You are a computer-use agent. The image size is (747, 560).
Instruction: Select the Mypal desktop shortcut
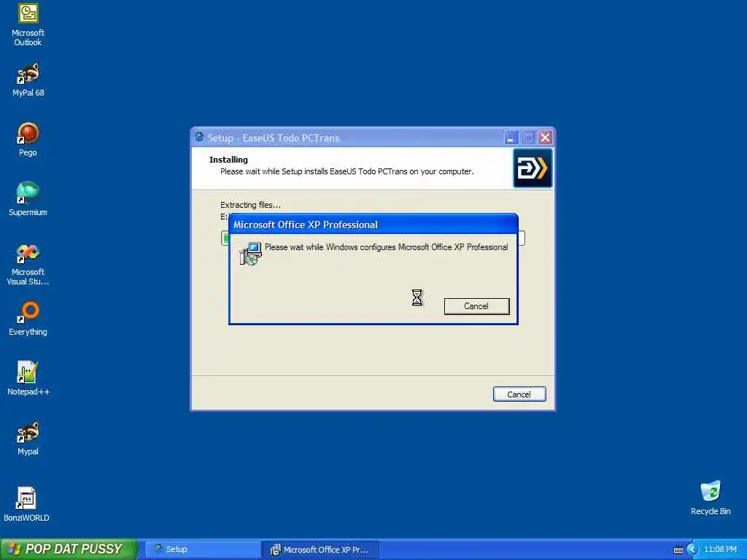tap(28, 438)
